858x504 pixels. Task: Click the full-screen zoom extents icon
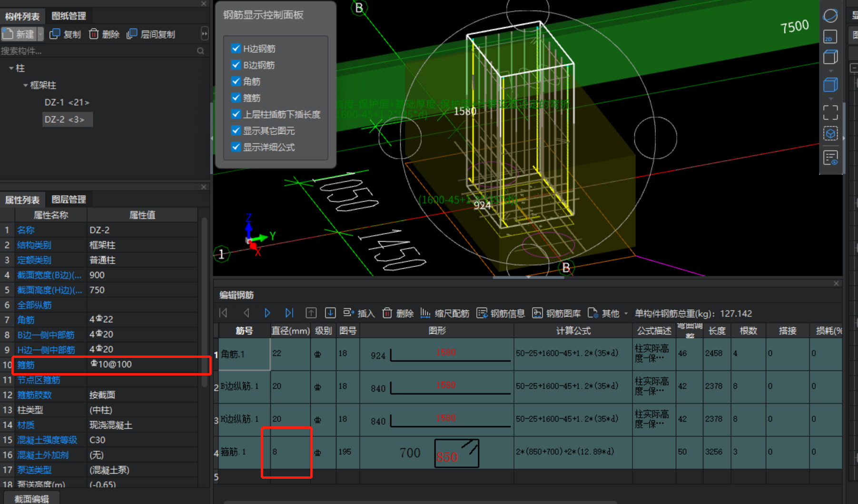[830, 113]
